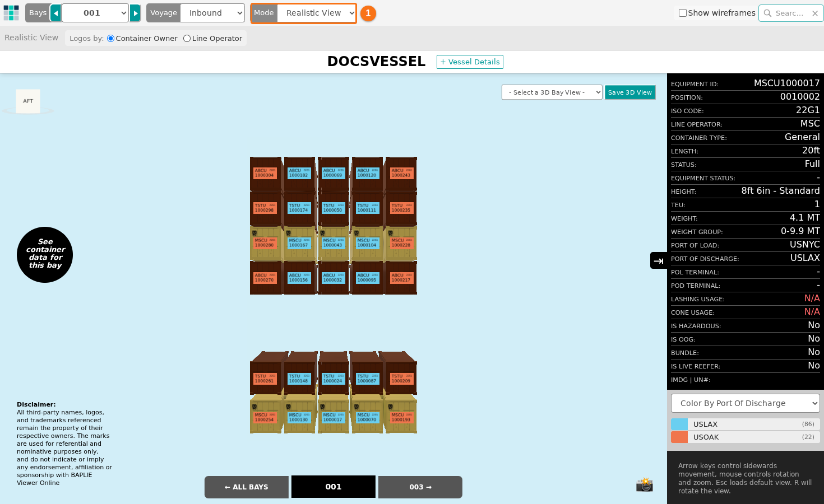
Task: Take screenshot with camera icon
Action: pos(645,484)
